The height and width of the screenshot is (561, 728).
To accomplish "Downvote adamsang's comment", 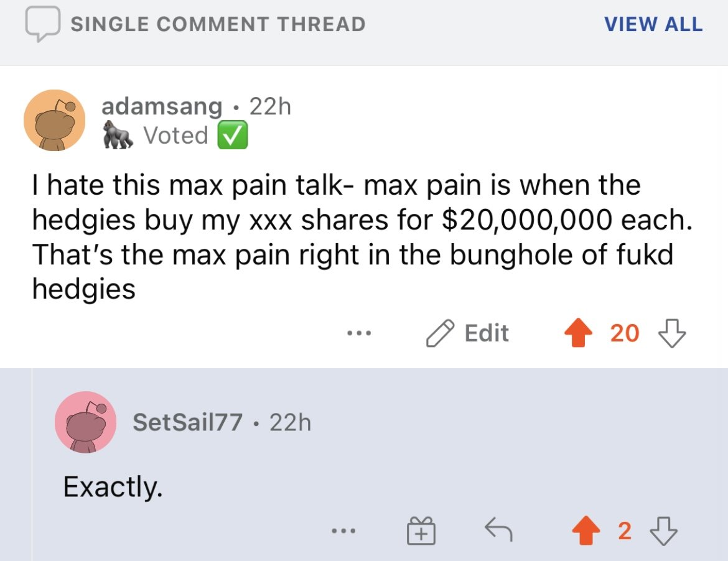I will coord(672,333).
